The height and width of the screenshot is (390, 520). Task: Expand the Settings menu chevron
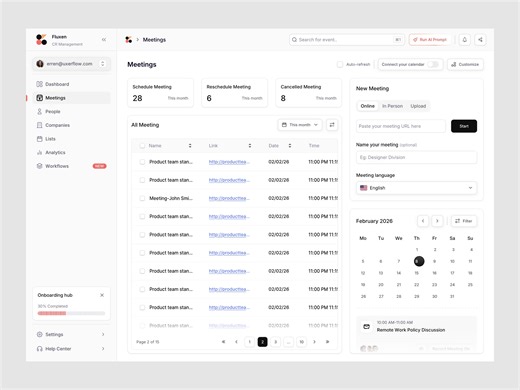pos(103,334)
